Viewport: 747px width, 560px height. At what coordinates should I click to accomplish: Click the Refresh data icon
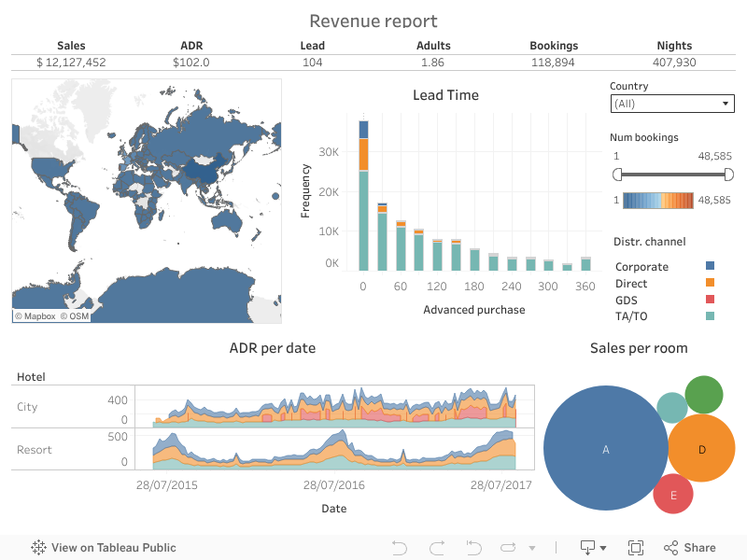(508, 548)
